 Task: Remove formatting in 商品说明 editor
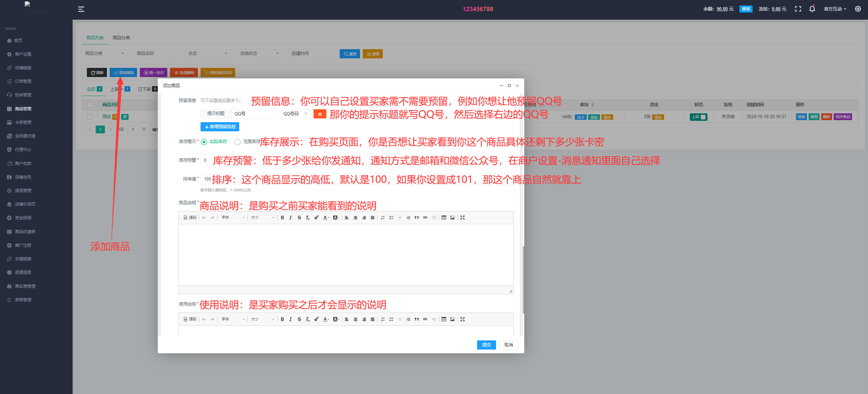click(307, 218)
